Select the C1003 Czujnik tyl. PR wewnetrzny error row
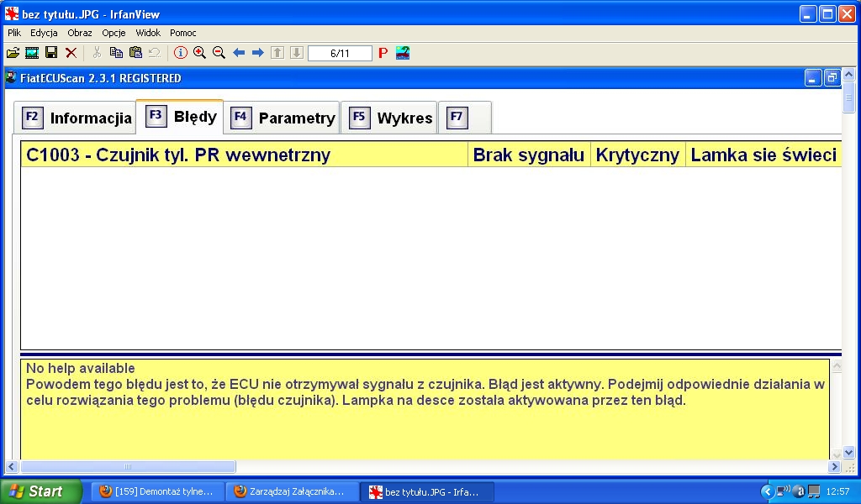Viewport: 861px width, 504px height. click(431, 155)
